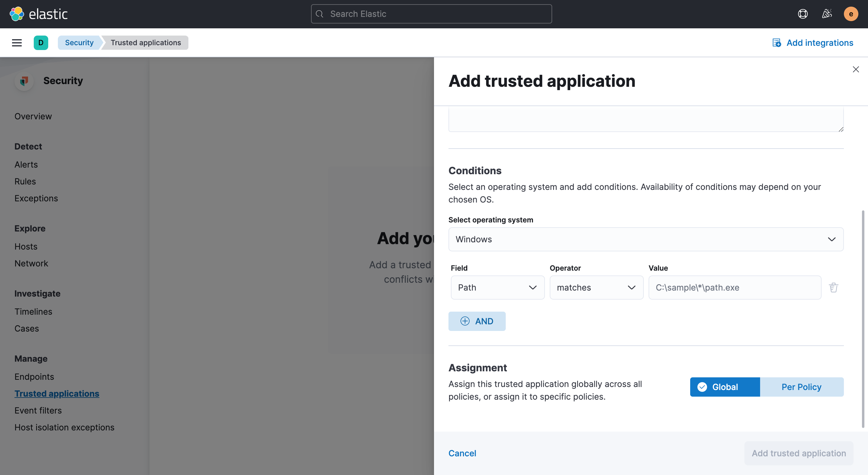868x475 pixels.
Task: Click the Add integrations icon link
Action: 813,43
